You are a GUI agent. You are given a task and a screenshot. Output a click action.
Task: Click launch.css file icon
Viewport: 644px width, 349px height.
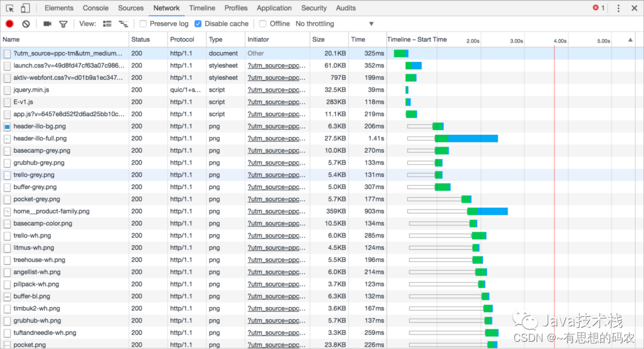click(7, 66)
